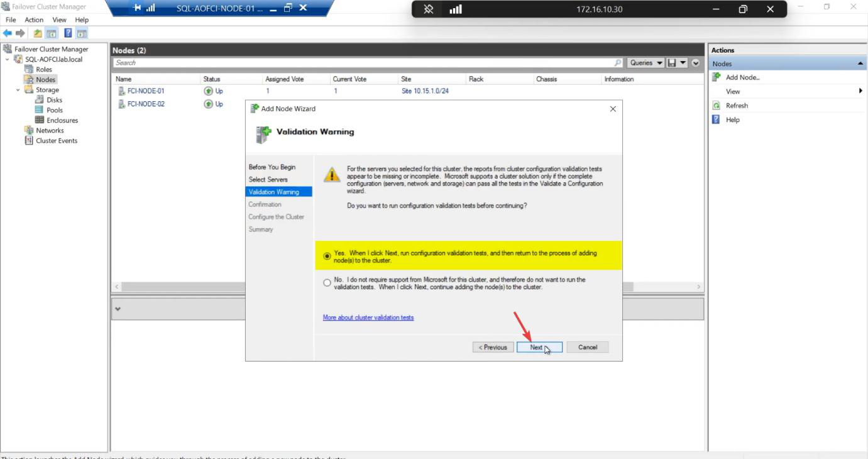Click the Site 10.15.1.0/24 cell
868x459 pixels.
pos(425,91)
